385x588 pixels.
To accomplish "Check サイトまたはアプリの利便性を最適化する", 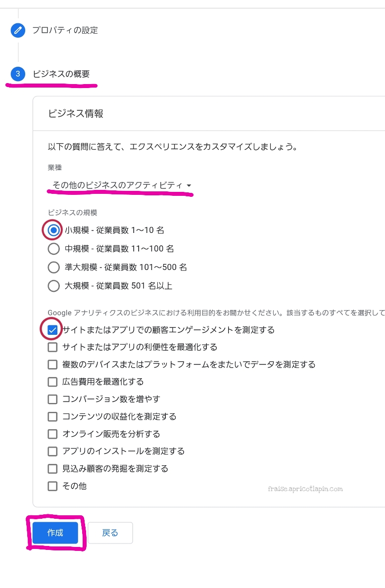I will point(52,347).
